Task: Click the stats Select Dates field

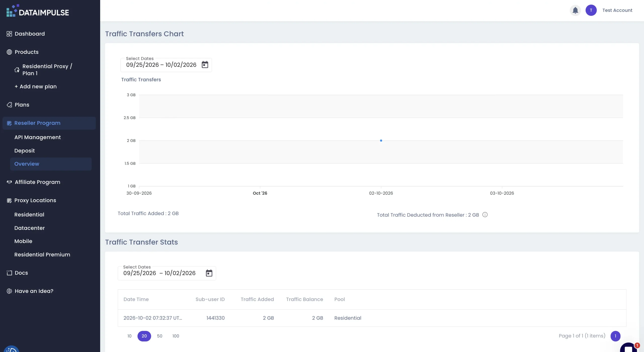Action: click(x=167, y=273)
